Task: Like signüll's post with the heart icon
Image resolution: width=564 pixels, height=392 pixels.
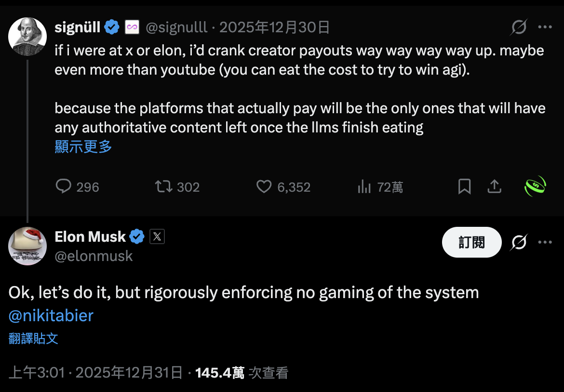Action: coord(264,186)
